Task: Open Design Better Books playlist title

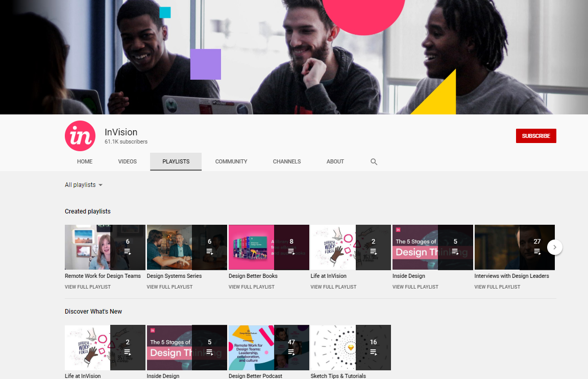Action: tap(253, 276)
